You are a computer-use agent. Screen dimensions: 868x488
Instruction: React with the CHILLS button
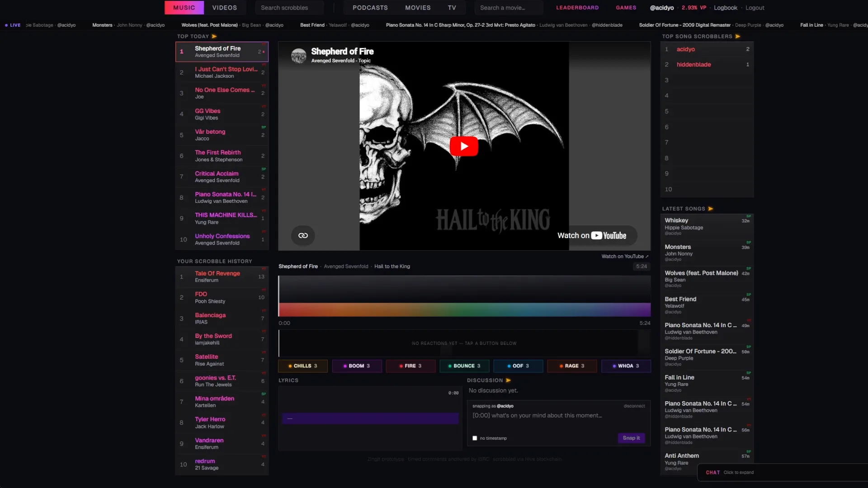(303, 366)
